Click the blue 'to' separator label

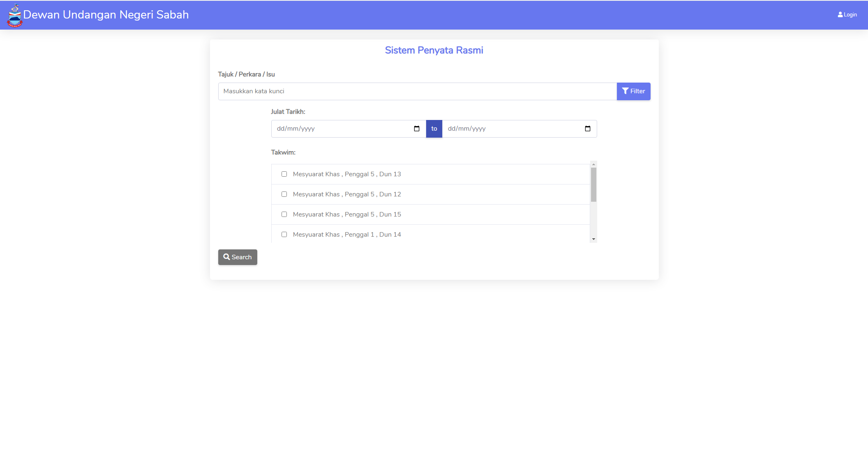click(x=434, y=129)
